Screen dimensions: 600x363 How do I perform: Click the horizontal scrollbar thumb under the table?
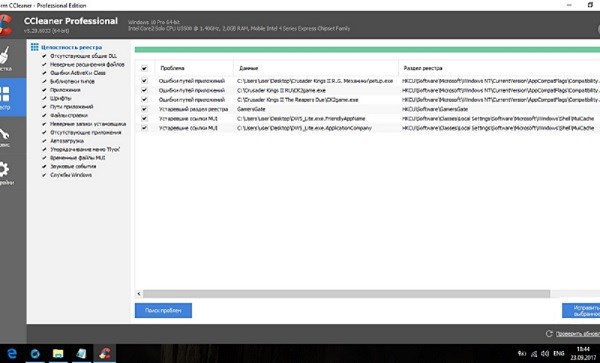(x=346, y=294)
